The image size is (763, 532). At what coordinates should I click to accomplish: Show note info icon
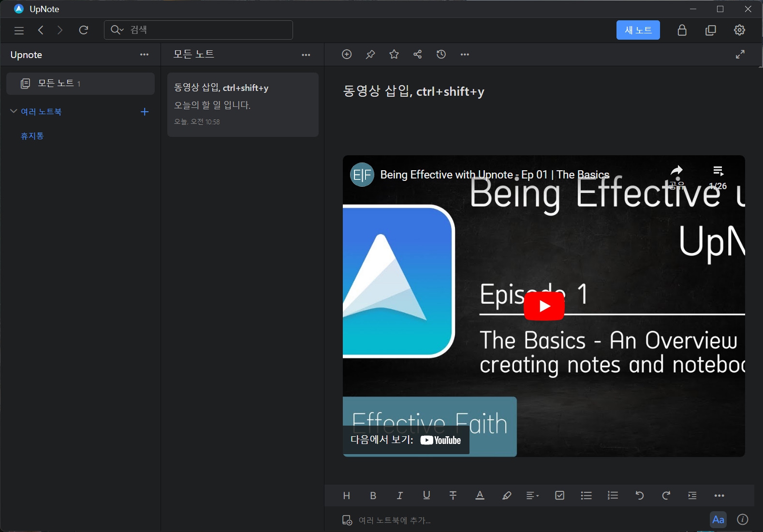click(743, 519)
